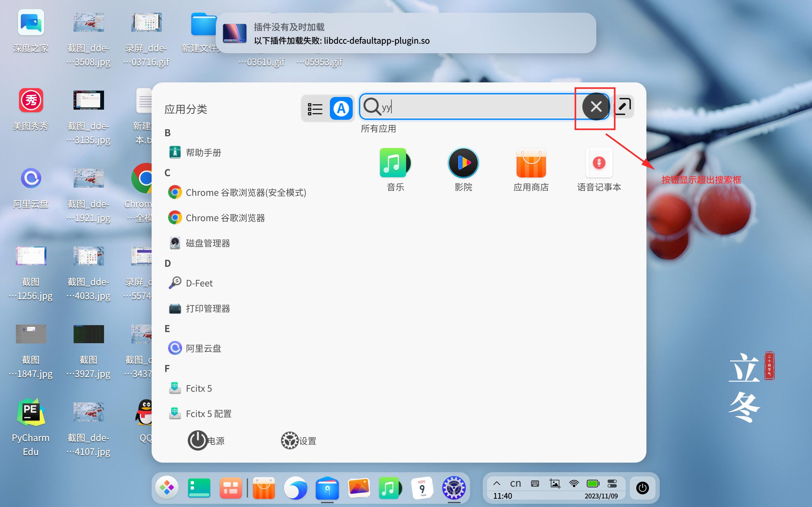Image resolution: width=812 pixels, height=507 pixels.
Task: Open 设置 from the launcher bottom row
Action: point(290,440)
